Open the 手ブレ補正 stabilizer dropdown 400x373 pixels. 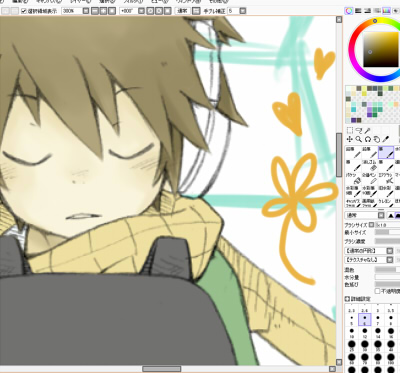click(x=243, y=11)
